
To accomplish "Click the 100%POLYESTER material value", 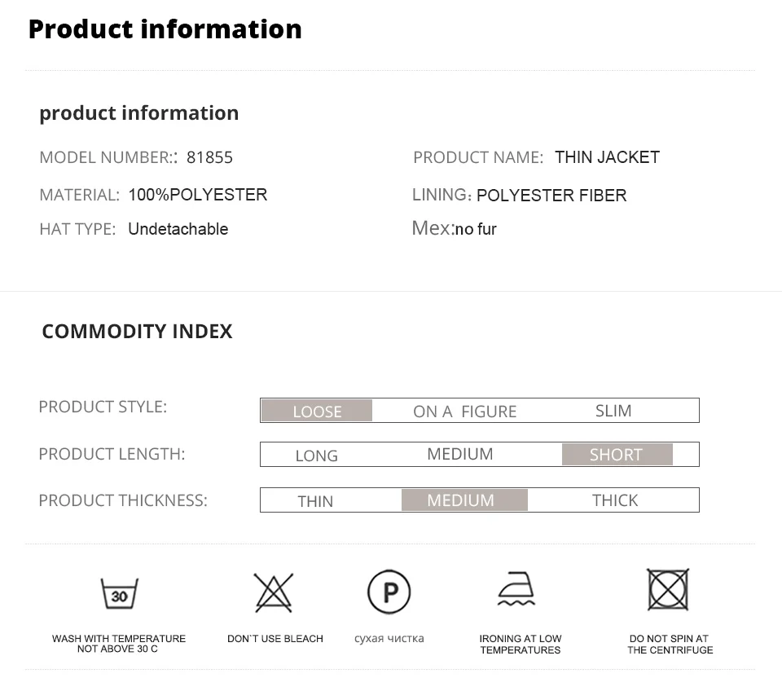I will [197, 195].
